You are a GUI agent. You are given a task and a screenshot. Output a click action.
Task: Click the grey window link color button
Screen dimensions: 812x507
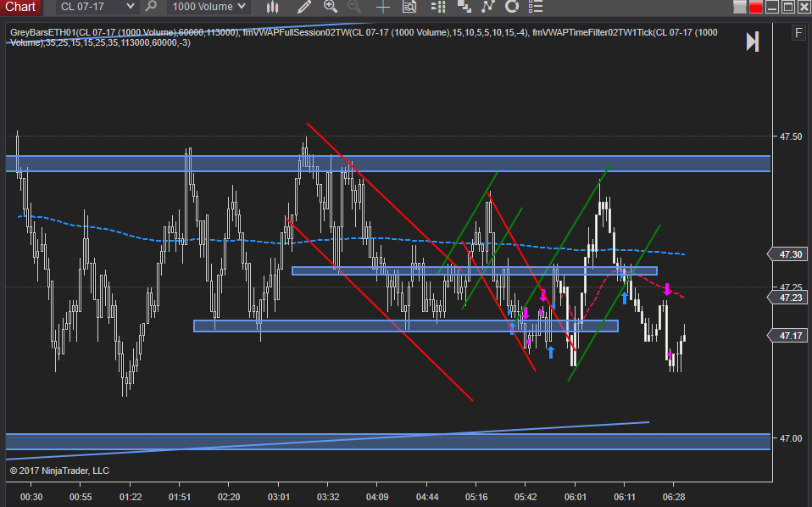[x=740, y=7]
